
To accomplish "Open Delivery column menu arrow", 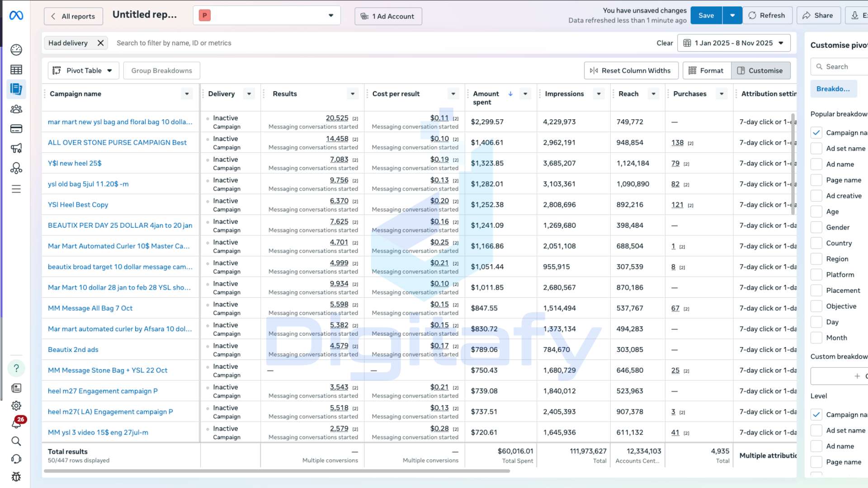I will tap(249, 94).
